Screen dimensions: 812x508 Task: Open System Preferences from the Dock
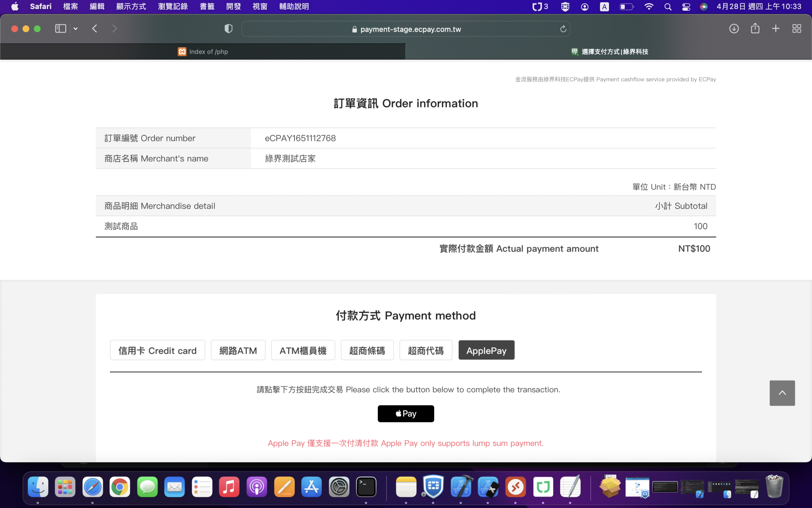click(x=339, y=487)
